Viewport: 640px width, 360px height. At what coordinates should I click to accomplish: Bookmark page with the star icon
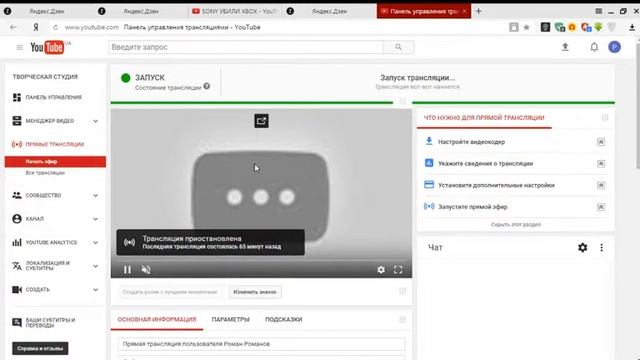click(527, 27)
